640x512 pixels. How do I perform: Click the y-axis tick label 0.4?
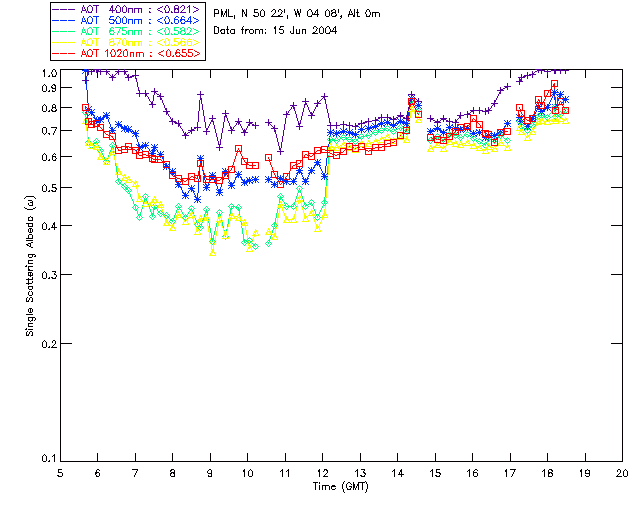coord(49,226)
